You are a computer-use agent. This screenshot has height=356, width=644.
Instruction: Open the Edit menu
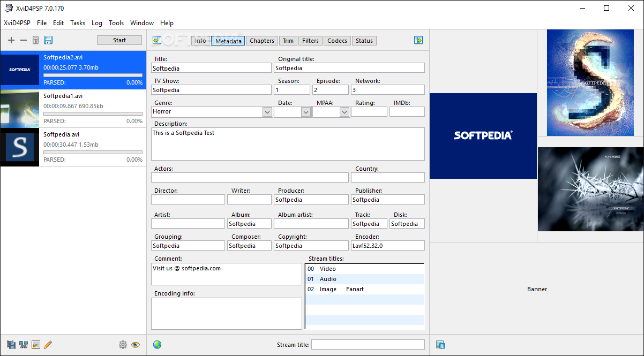click(58, 23)
